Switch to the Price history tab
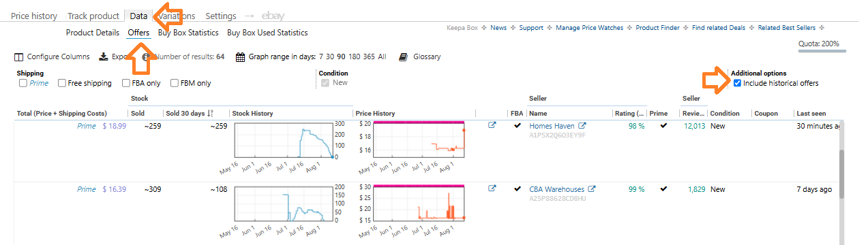This screenshot has width=868, height=245. pyautogui.click(x=34, y=16)
